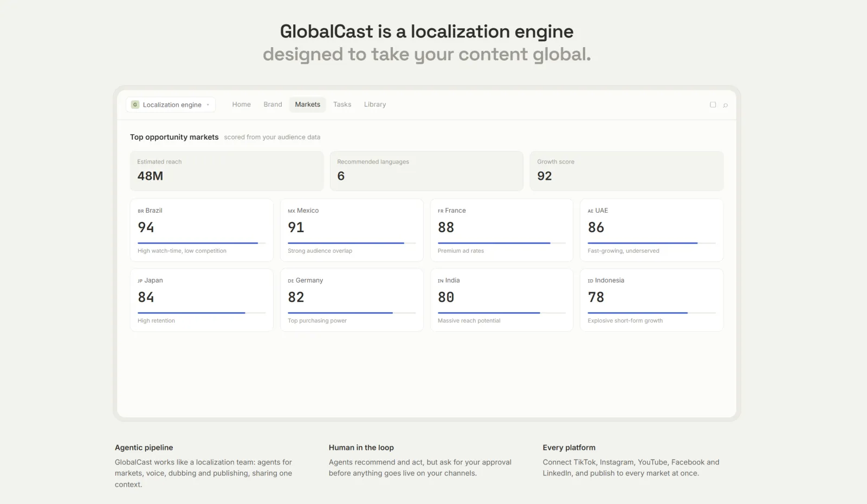The height and width of the screenshot is (504, 867).
Task: Click "scored from your audience data" text
Action: click(272, 137)
